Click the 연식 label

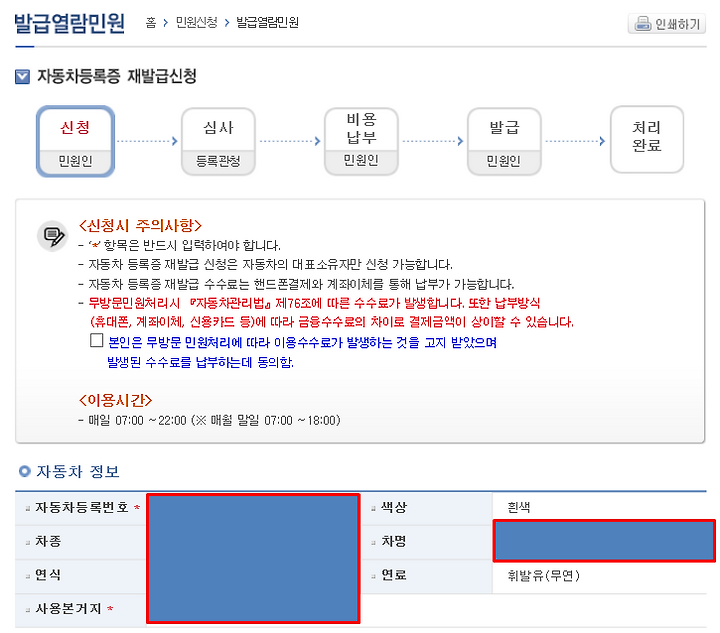point(48,575)
